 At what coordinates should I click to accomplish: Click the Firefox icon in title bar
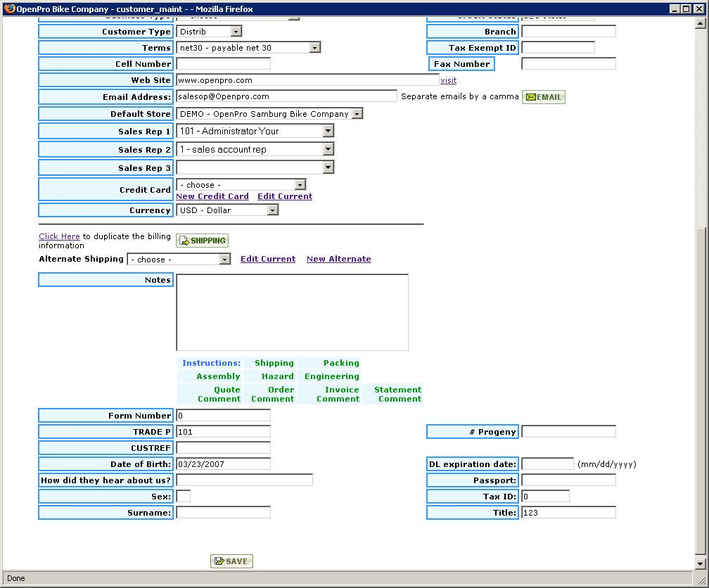[x=9, y=8]
